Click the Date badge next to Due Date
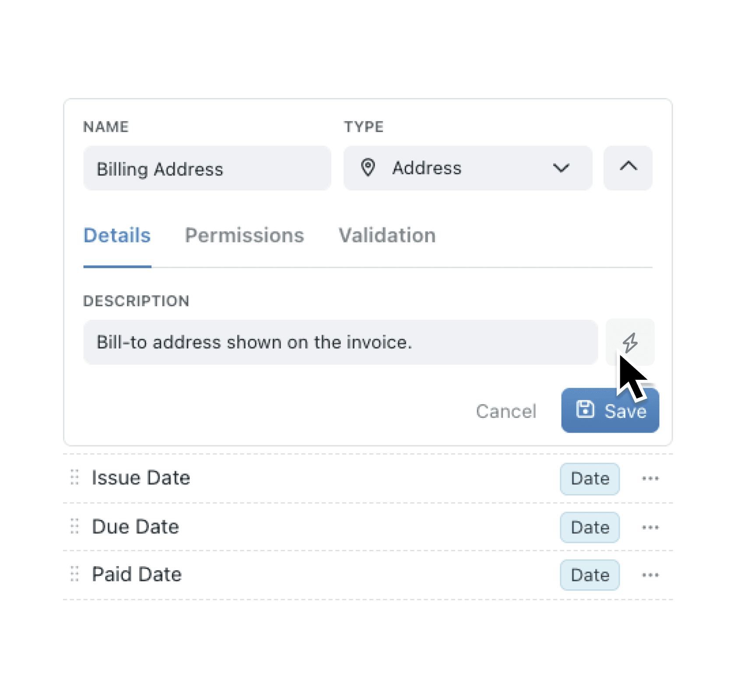 point(590,527)
